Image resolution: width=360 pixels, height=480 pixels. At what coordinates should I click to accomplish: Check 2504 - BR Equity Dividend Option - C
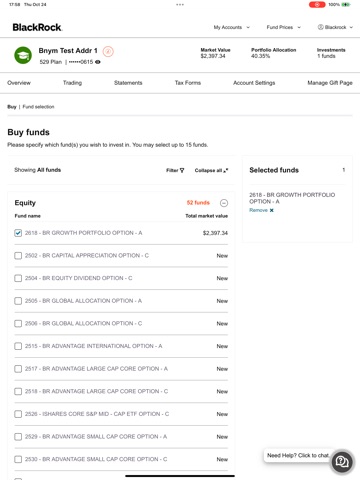tap(18, 278)
